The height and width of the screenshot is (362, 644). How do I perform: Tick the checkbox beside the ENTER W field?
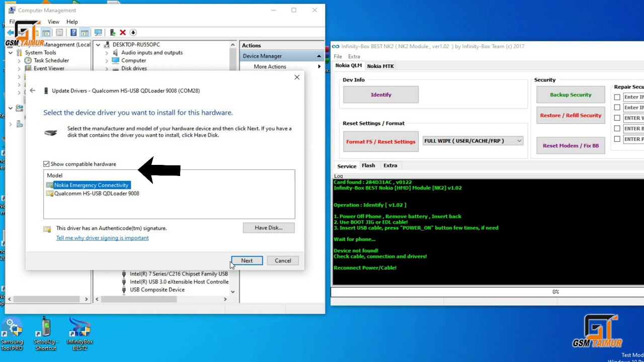click(x=617, y=118)
